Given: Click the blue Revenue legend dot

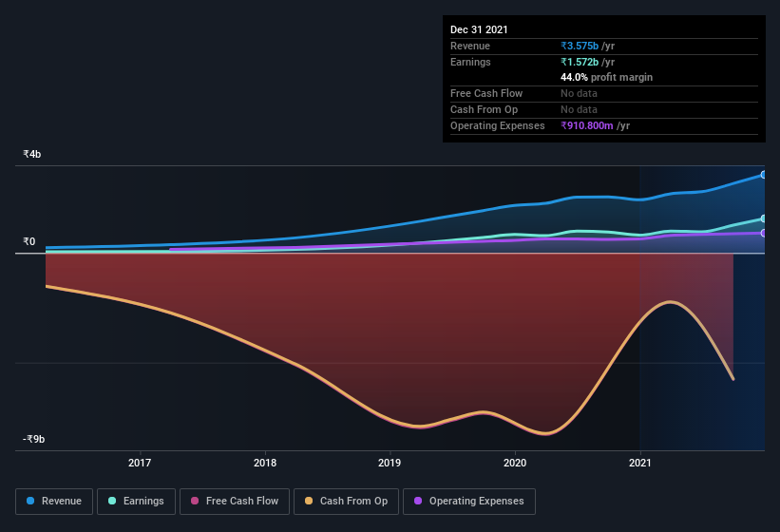Looking at the screenshot, I should point(30,501).
